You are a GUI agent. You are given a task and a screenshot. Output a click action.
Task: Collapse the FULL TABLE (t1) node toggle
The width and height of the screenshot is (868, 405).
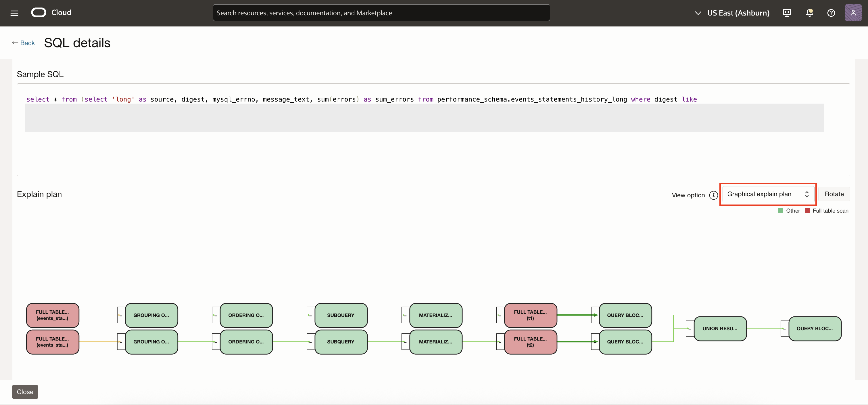point(500,315)
